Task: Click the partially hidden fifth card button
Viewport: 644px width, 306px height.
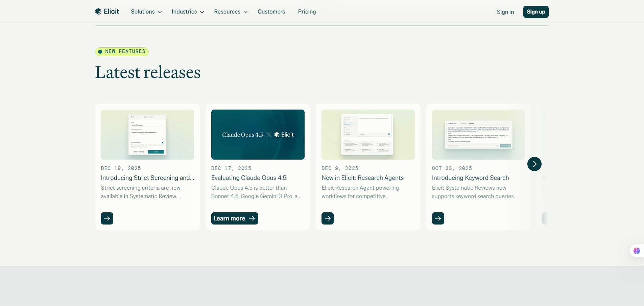Action: pos(545,218)
